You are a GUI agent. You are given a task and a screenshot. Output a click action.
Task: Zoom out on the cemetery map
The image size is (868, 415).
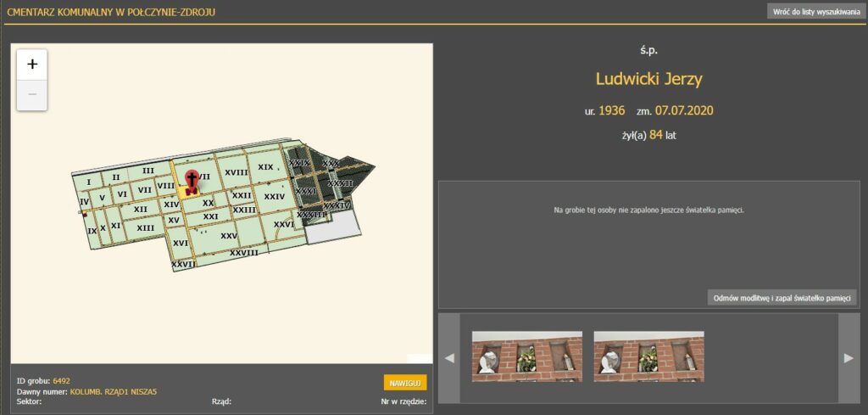pos(32,95)
